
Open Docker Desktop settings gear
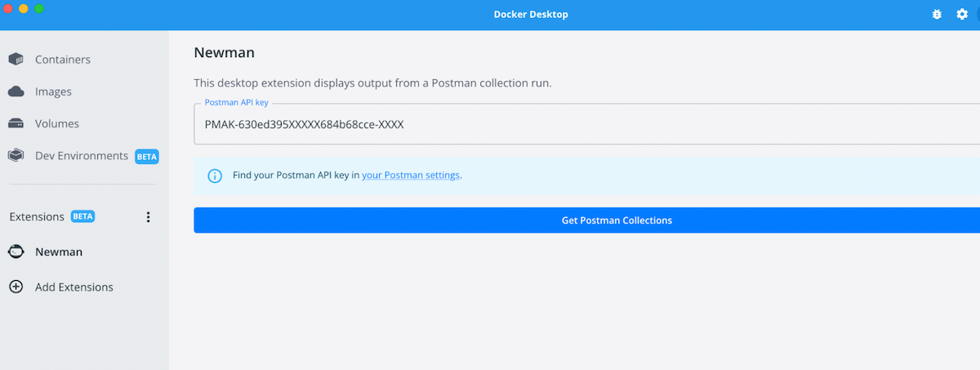pyautogui.click(x=962, y=15)
